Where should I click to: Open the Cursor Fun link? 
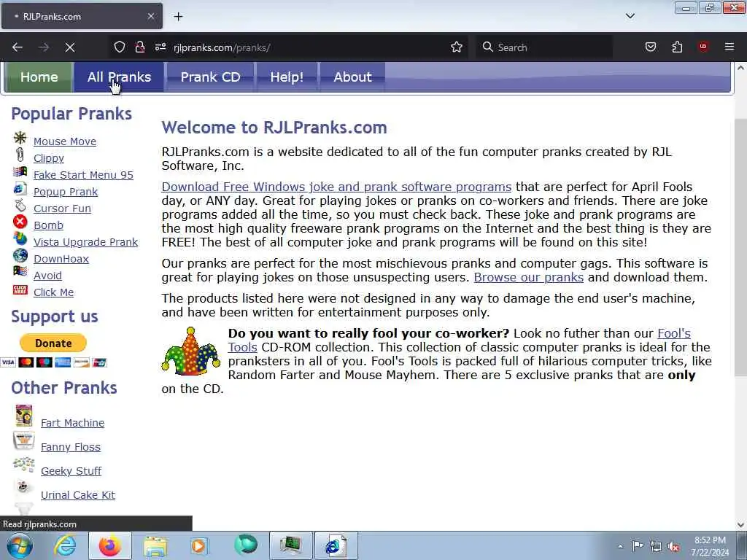pyautogui.click(x=63, y=208)
